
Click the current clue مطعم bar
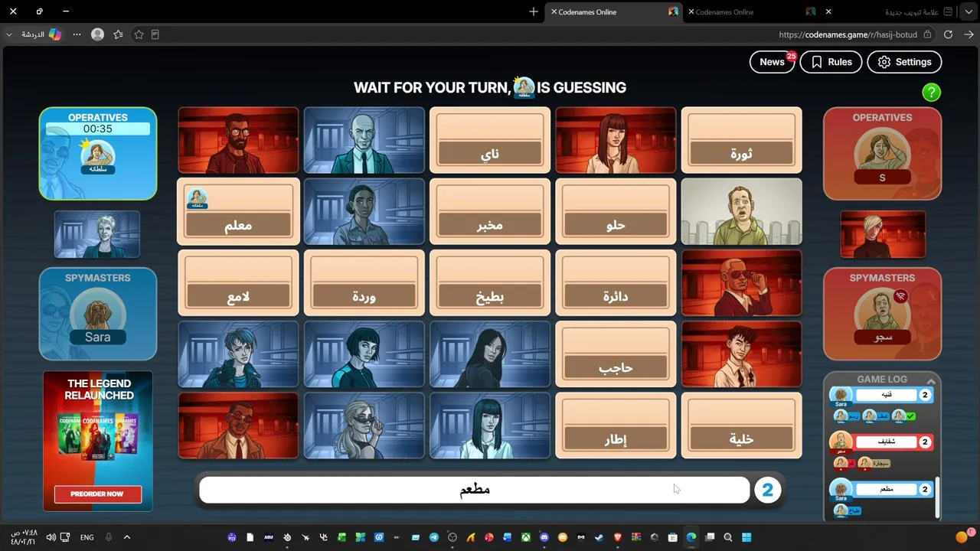(x=475, y=491)
